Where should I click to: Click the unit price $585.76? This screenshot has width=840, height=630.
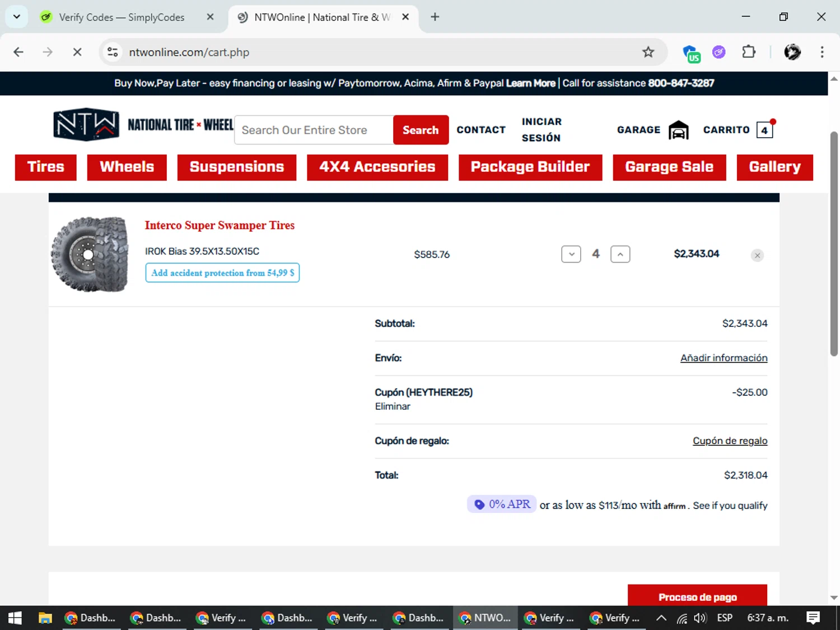click(431, 254)
